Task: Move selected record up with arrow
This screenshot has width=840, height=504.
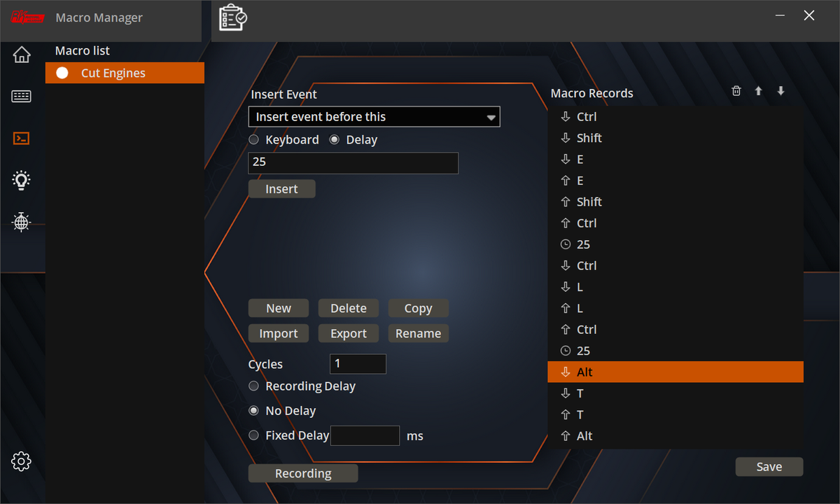Action: pos(758,91)
